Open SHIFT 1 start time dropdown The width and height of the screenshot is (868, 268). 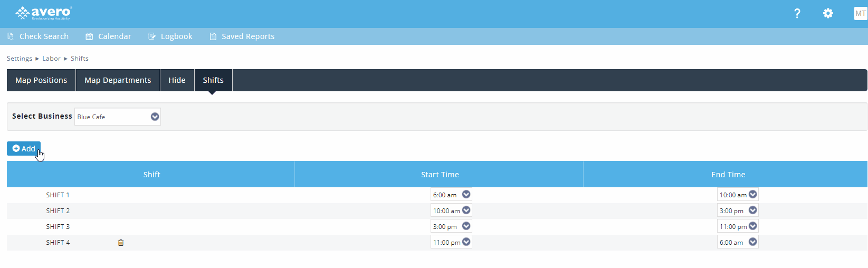pos(451,195)
